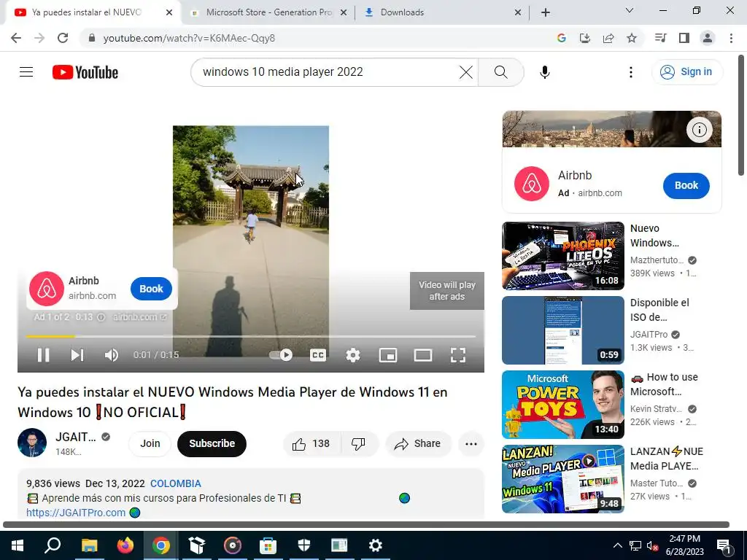Click the page horizontal scrollbar
This screenshot has width=747, height=560.
point(366,525)
